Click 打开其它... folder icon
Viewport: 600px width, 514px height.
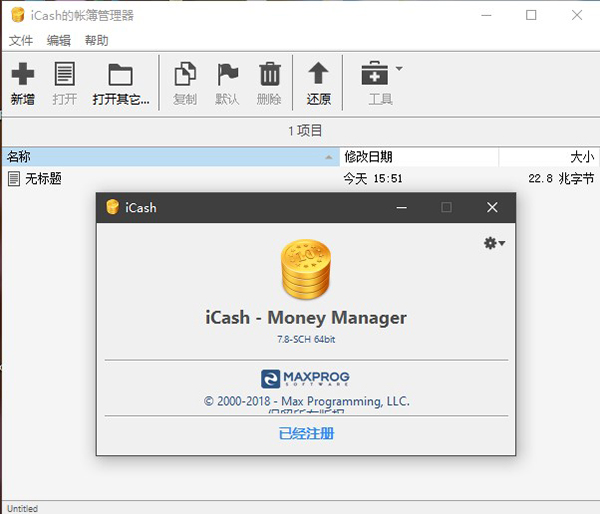pos(121,74)
